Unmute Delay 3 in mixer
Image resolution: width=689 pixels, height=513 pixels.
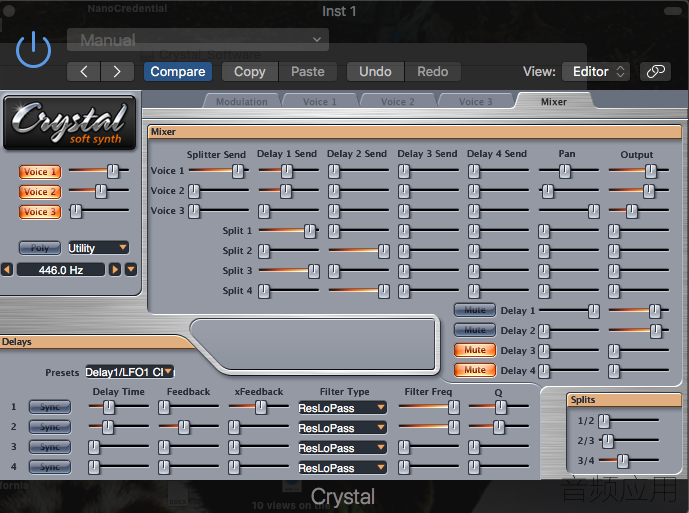click(475, 350)
